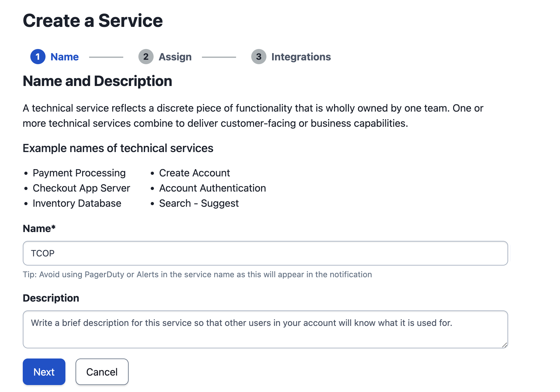Jump to the Integrations step

coord(301,57)
